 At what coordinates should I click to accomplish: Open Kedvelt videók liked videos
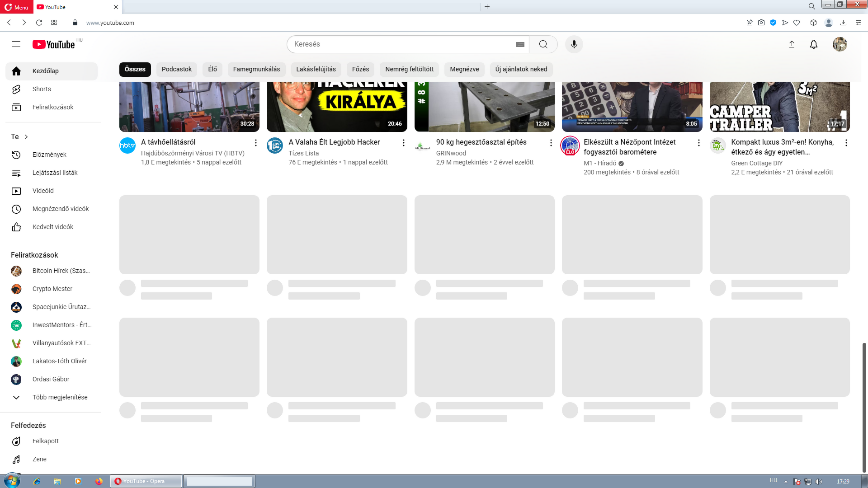point(52,227)
